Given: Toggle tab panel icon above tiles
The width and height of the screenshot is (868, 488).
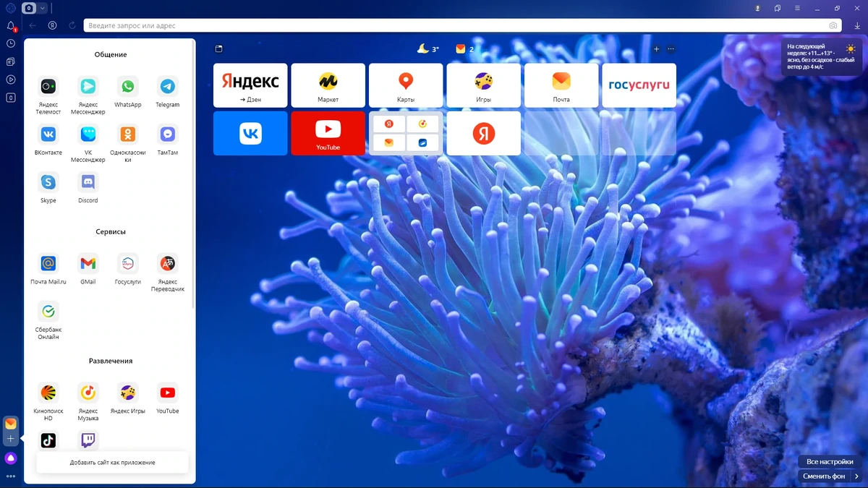Looking at the screenshot, I should 219,49.
